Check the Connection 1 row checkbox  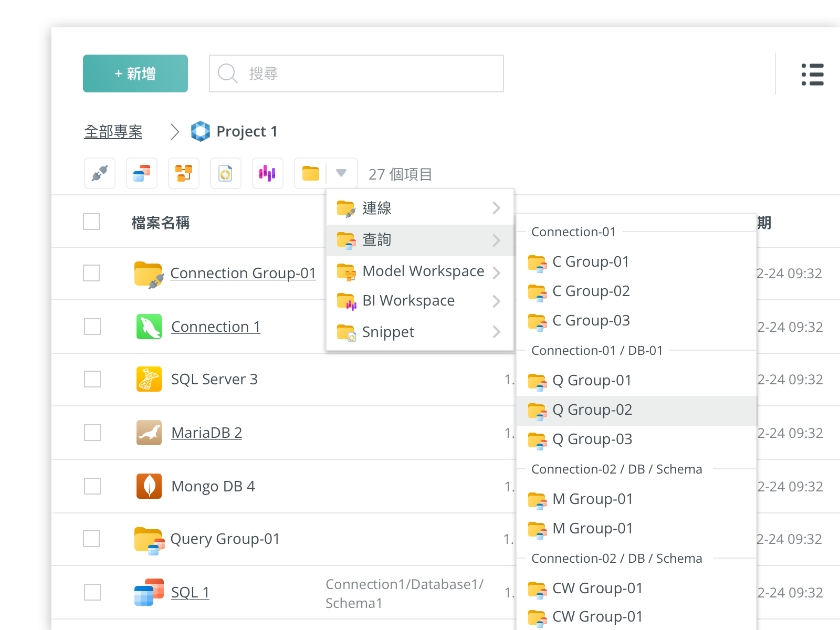[92, 327]
